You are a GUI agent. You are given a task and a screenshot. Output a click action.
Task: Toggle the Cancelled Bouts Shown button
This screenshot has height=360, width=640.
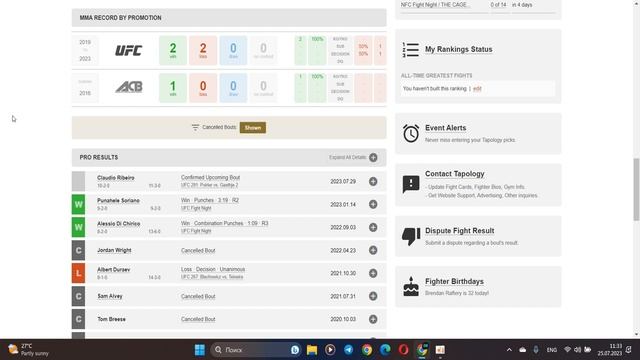pos(253,128)
